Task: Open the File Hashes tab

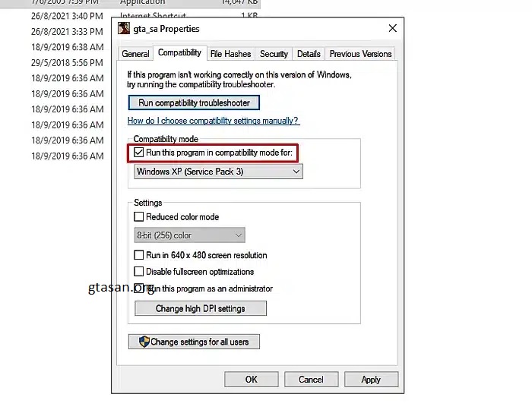Action: (x=231, y=54)
